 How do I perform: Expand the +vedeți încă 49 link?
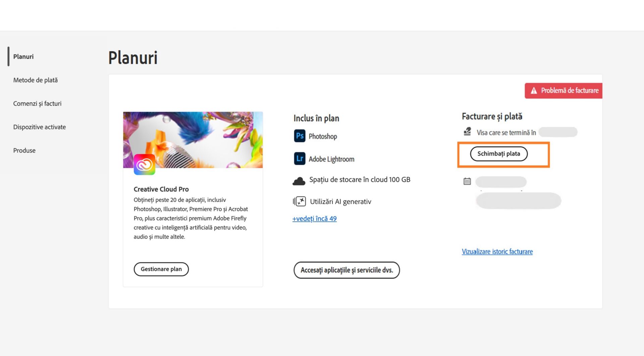coord(314,219)
